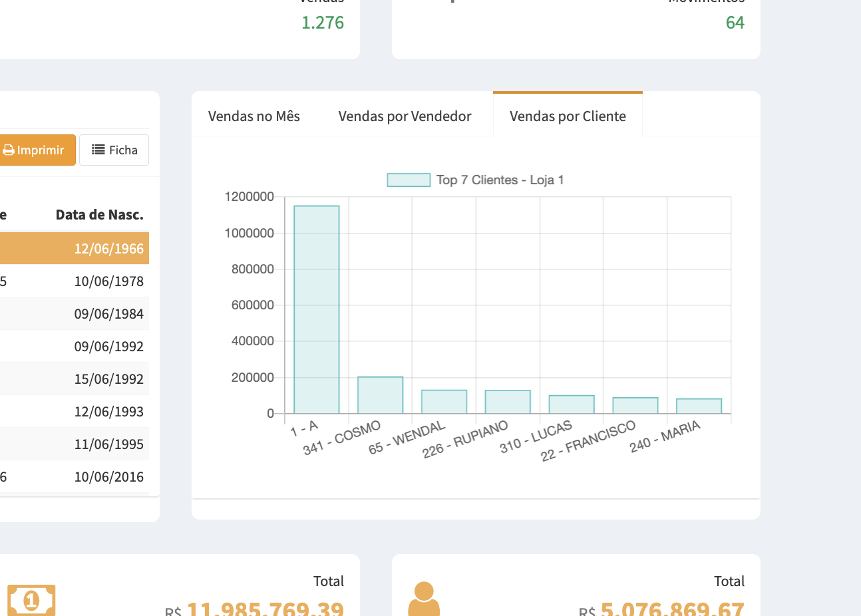Click the money bill icon
Screen dimensions: 861x616
[x=31, y=601]
